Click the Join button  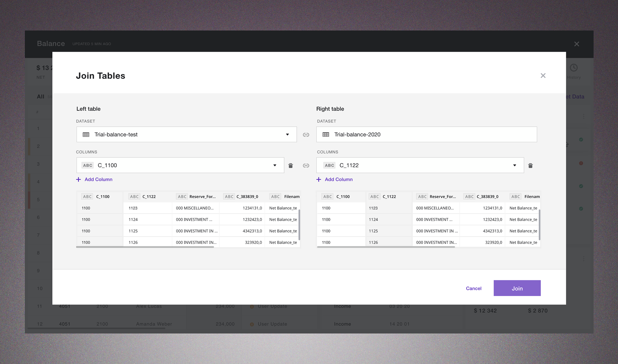point(517,288)
